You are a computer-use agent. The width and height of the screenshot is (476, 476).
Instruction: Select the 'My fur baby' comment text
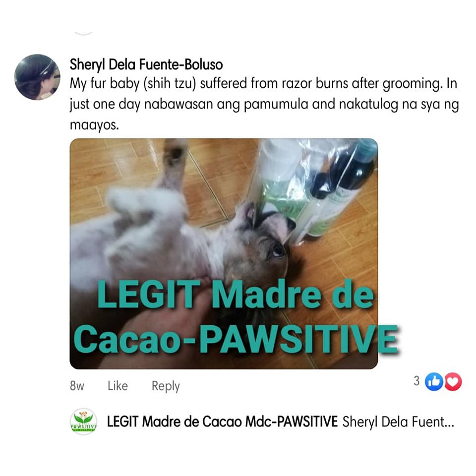(264, 104)
